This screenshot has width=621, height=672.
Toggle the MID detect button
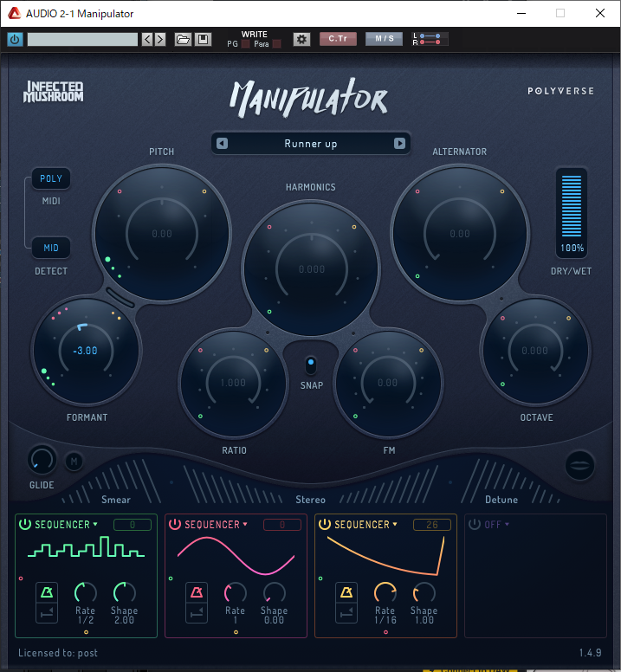[x=51, y=248]
